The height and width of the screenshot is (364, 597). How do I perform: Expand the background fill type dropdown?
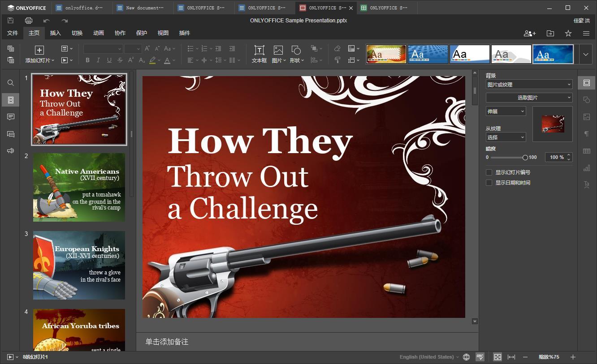(x=529, y=85)
